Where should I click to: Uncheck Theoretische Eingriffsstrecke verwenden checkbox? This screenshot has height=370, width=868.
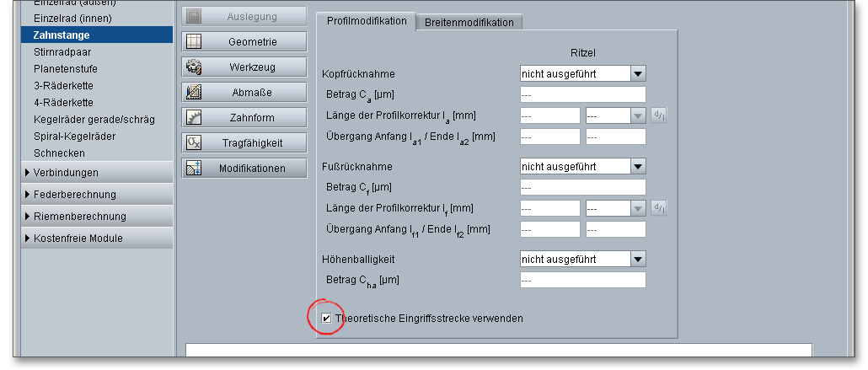326,319
